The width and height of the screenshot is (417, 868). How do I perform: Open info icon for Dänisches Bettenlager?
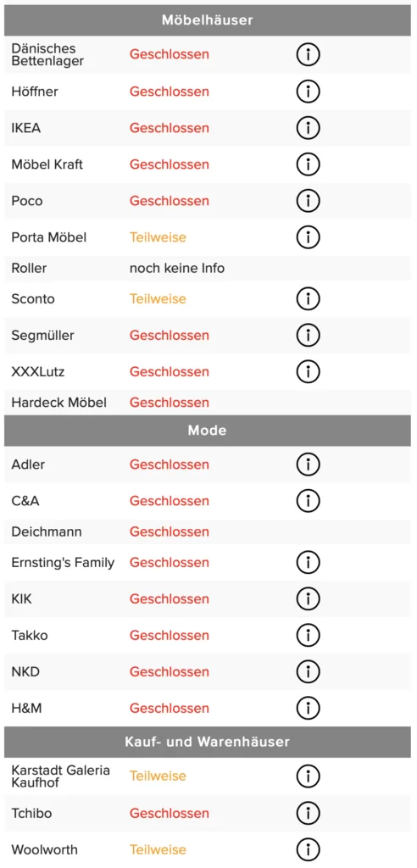308,55
